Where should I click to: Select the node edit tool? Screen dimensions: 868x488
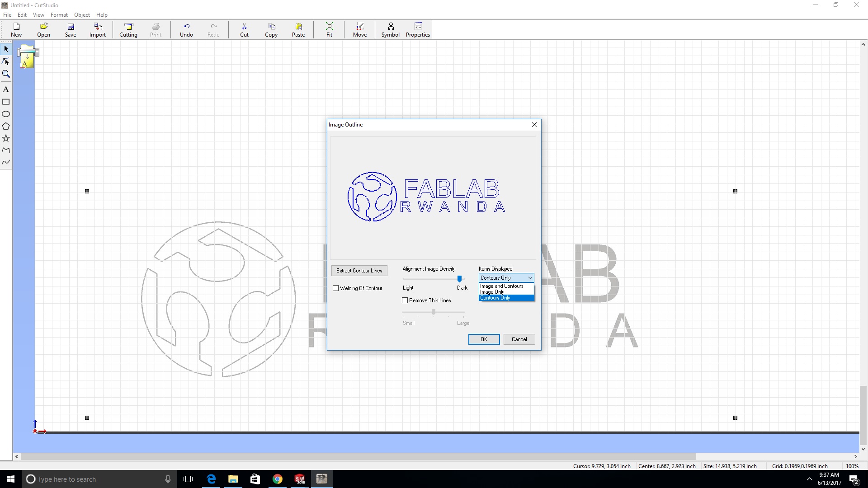(x=6, y=61)
